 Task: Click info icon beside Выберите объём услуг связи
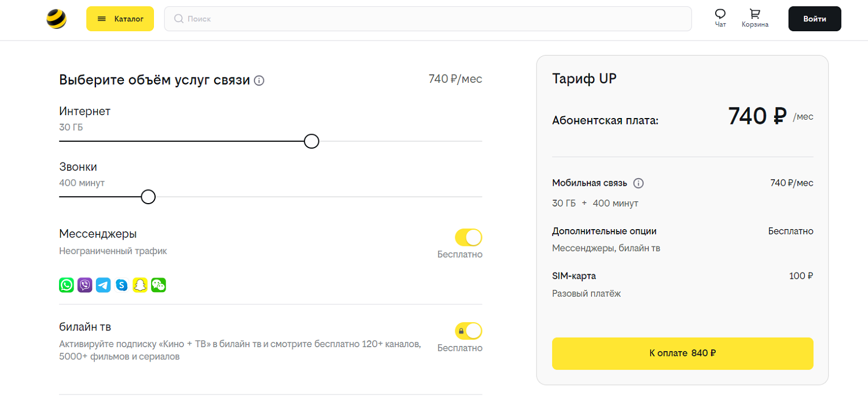point(259,80)
